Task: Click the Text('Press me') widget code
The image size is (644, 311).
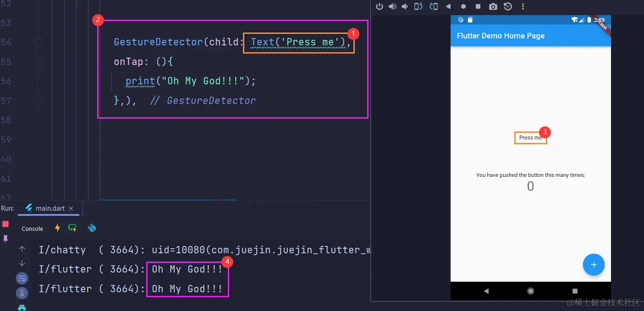Action: pos(298,42)
